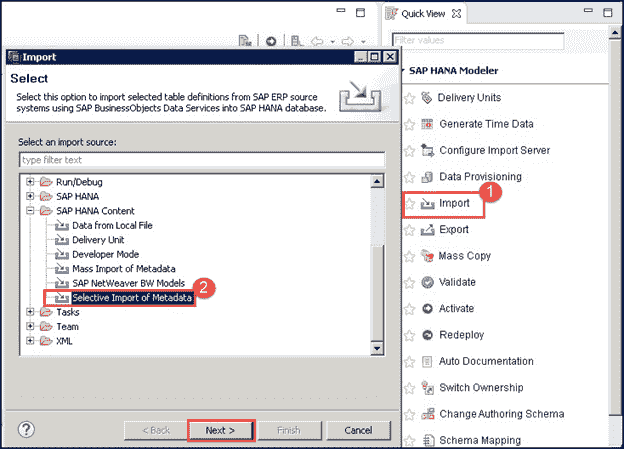The height and width of the screenshot is (449, 624).
Task: Click the Import icon in Quick View
Action: (427, 204)
